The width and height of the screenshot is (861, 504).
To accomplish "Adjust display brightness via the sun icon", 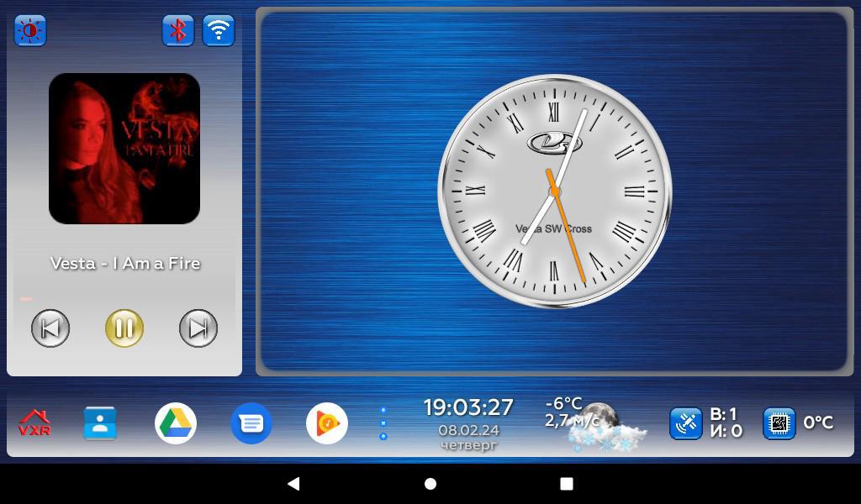I will [x=29, y=30].
